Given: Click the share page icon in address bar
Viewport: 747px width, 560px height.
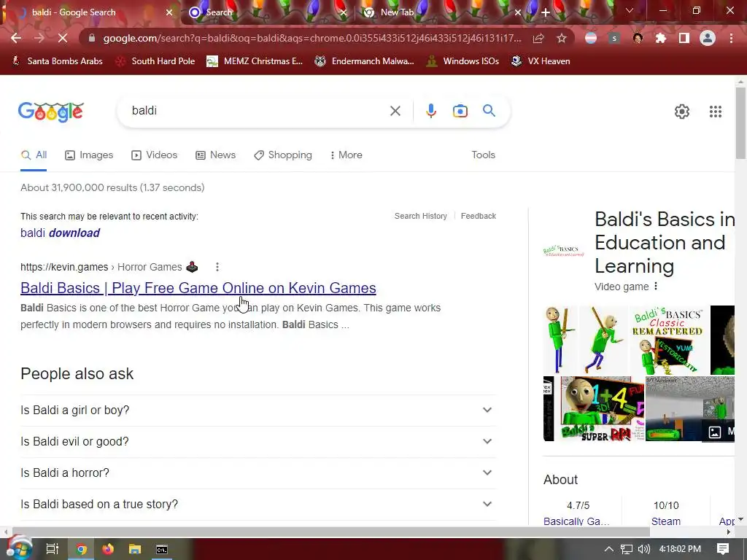Looking at the screenshot, I should 538,38.
